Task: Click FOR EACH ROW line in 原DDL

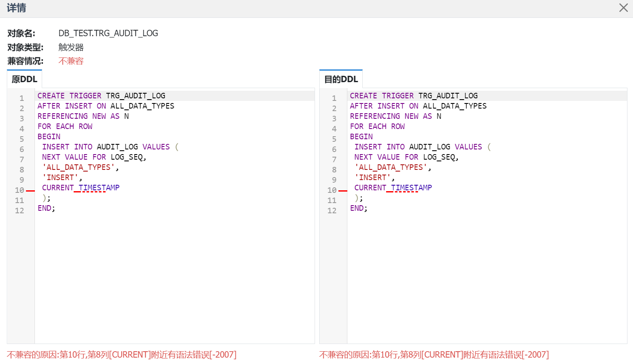Action: coord(65,126)
